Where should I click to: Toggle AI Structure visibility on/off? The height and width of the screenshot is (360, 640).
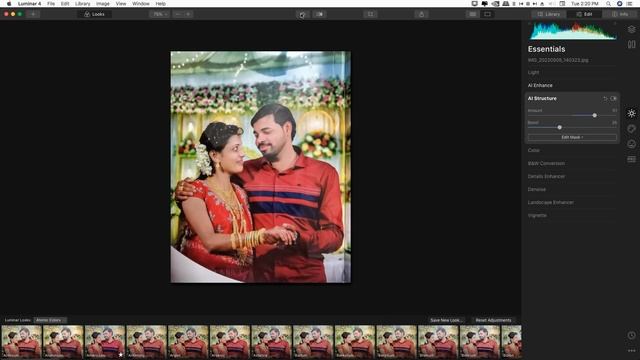613,98
